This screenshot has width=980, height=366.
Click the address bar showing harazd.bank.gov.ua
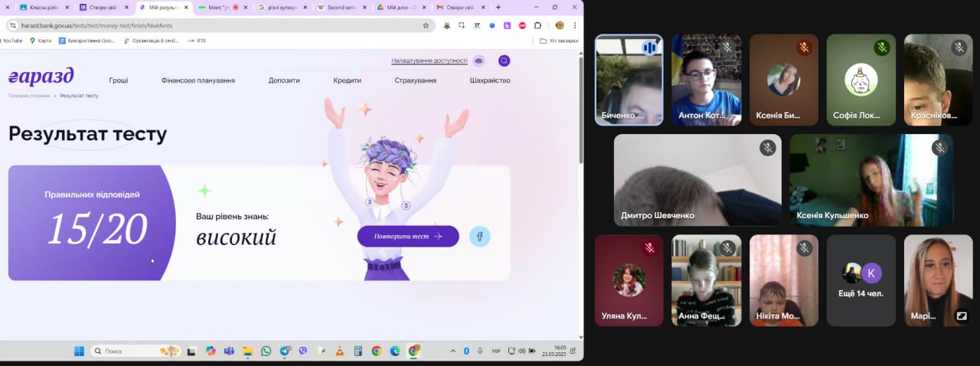[214, 25]
